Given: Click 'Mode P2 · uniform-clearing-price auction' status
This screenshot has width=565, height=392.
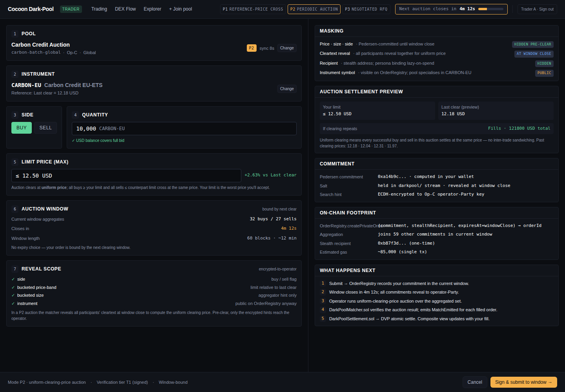Looking at the screenshot, I should (x=47, y=382).
